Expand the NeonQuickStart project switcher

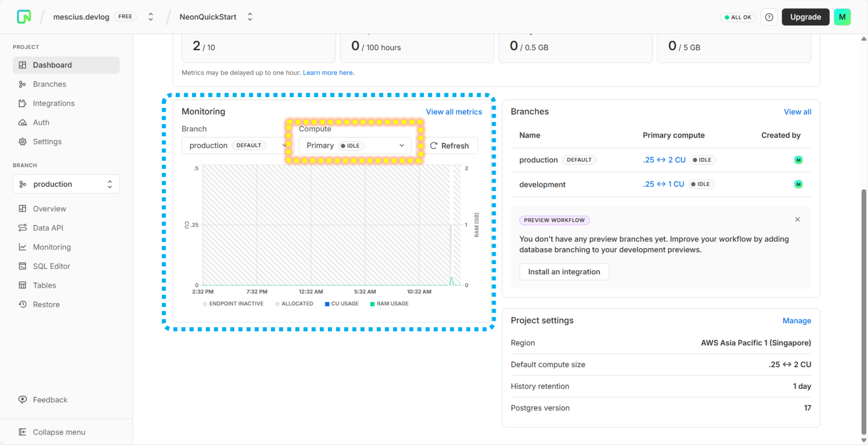250,17
